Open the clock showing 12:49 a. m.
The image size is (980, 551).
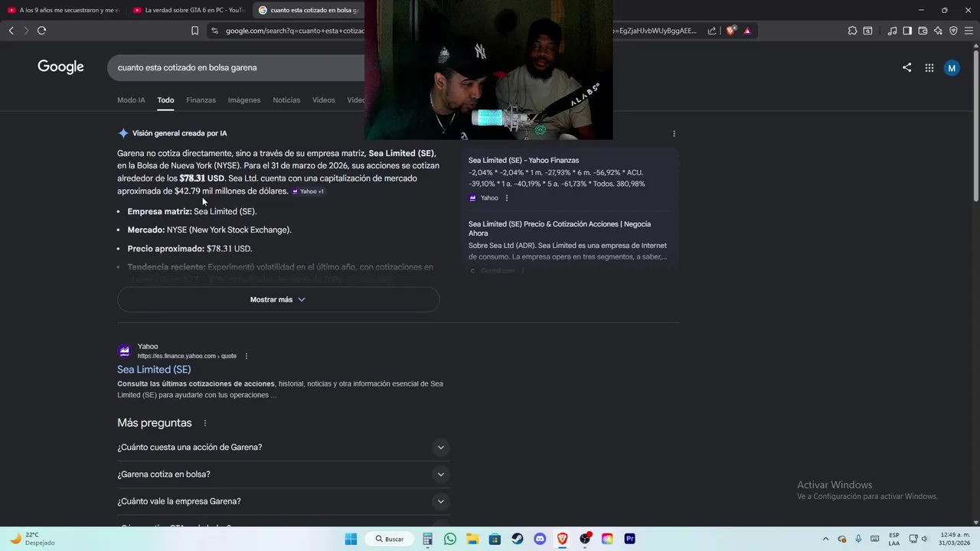[x=955, y=539]
